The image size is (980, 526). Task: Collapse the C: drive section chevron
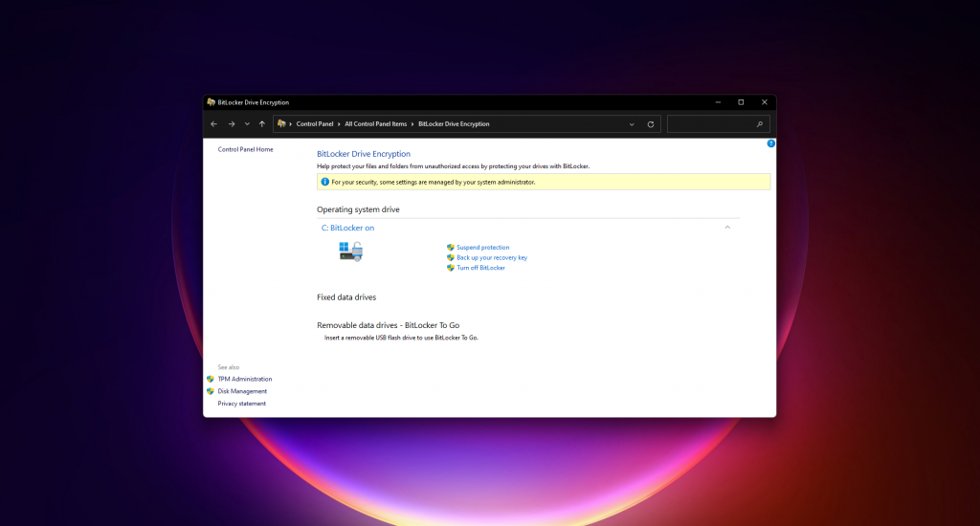pyautogui.click(x=727, y=228)
